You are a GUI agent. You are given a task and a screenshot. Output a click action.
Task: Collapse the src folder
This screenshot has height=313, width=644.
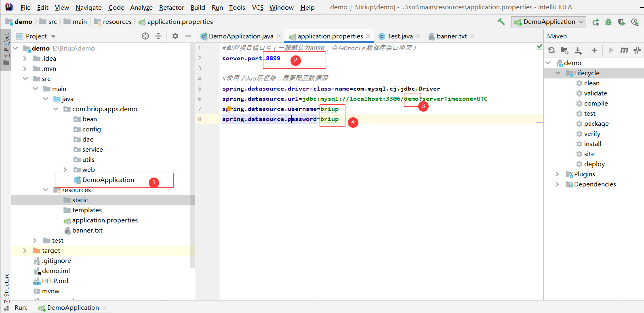coord(25,78)
